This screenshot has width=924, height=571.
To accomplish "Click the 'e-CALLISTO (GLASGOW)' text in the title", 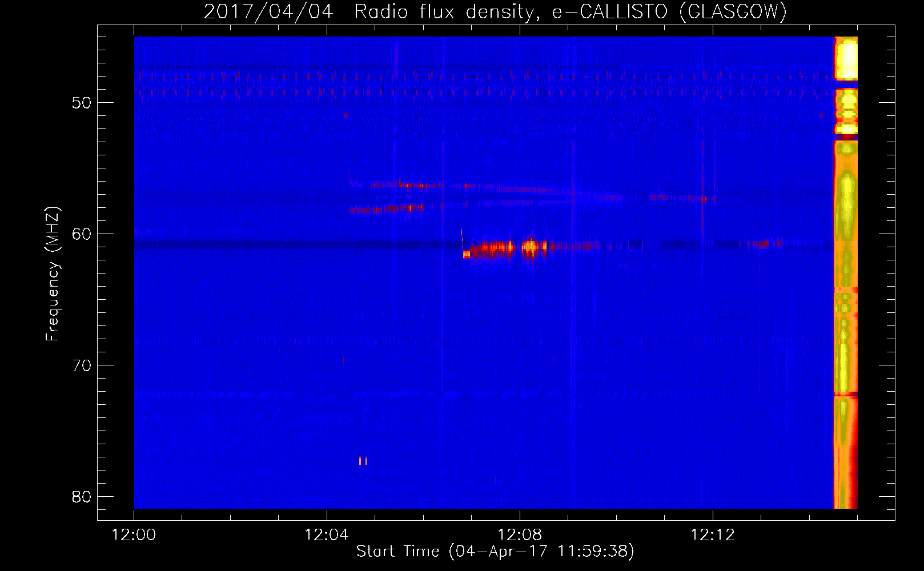I will (669, 11).
